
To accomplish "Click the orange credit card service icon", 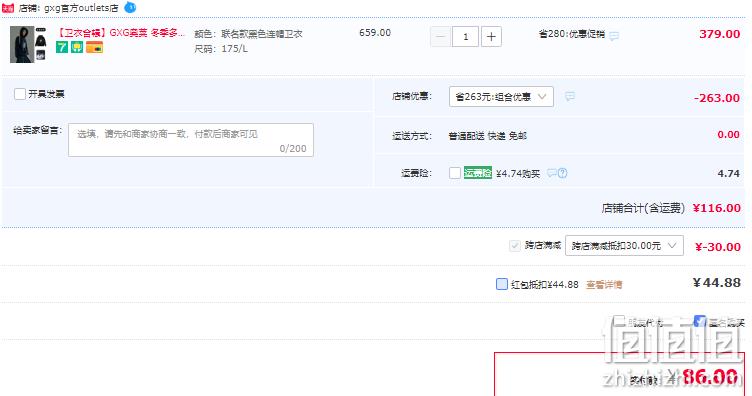I will pyautogui.click(x=94, y=47).
